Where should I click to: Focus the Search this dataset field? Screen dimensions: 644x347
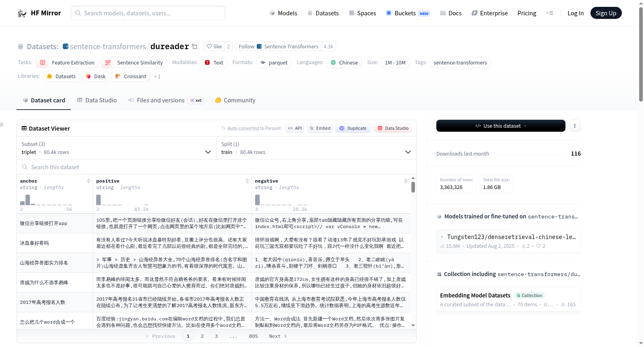217,167
